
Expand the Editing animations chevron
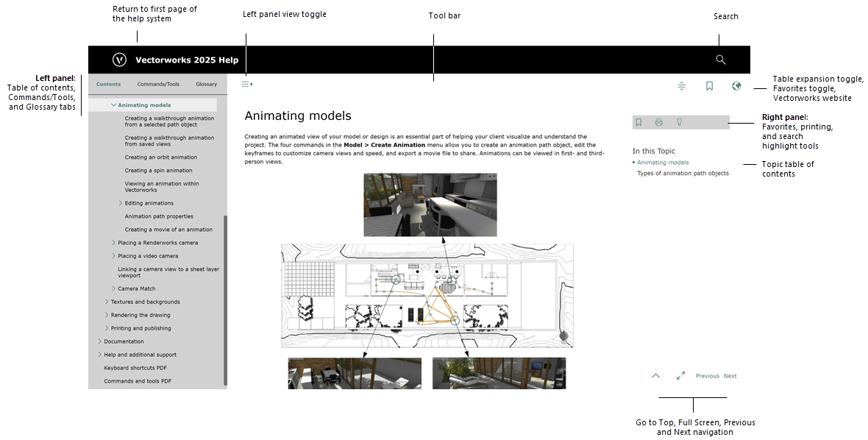121,203
